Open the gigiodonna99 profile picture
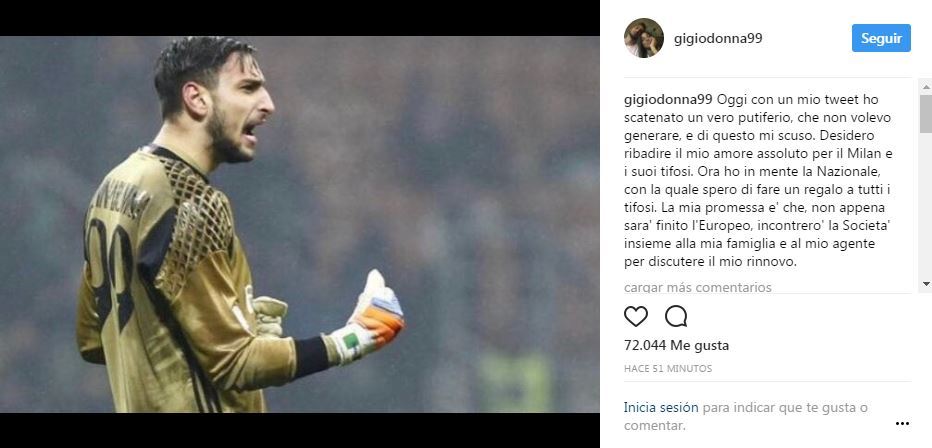The height and width of the screenshot is (448, 932). (644, 38)
